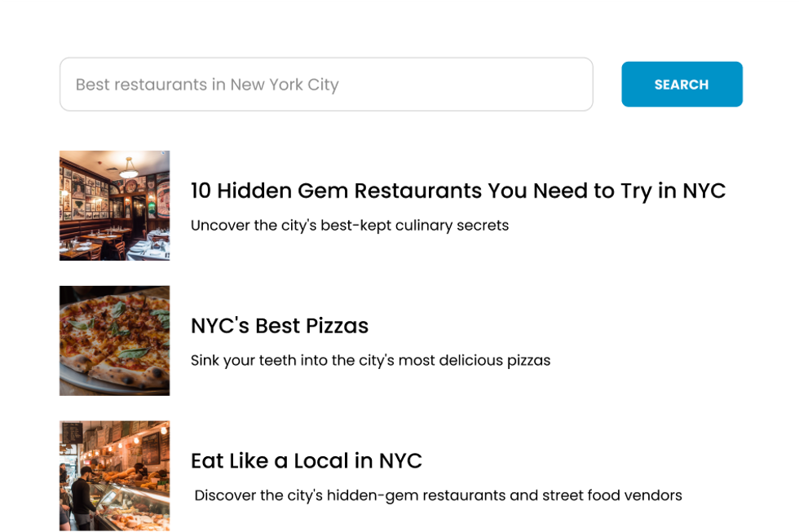Submit the query using the SEARCH button
The width and height of the screenshot is (799, 532).
coord(682,84)
